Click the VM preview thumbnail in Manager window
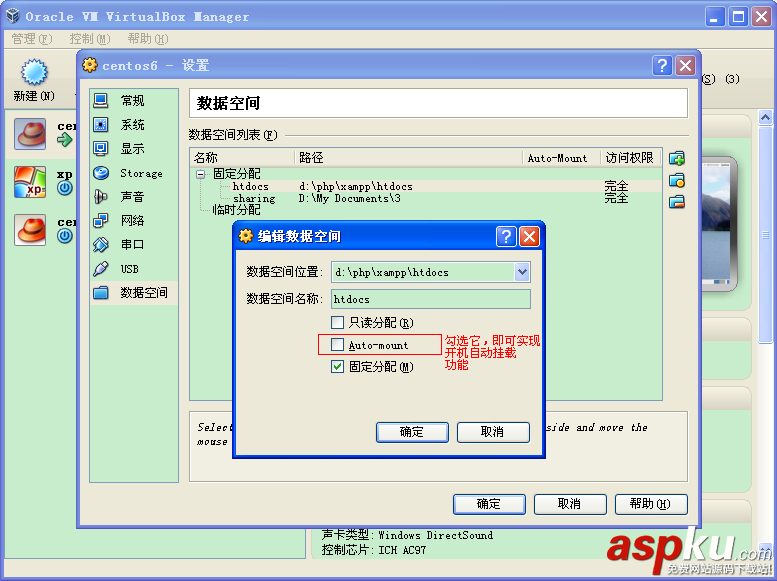This screenshot has height=581, width=777. (x=720, y=223)
